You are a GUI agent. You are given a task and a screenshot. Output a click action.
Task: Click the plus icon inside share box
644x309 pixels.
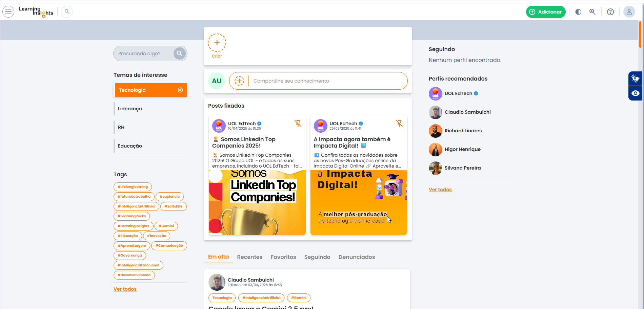pyautogui.click(x=239, y=81)
